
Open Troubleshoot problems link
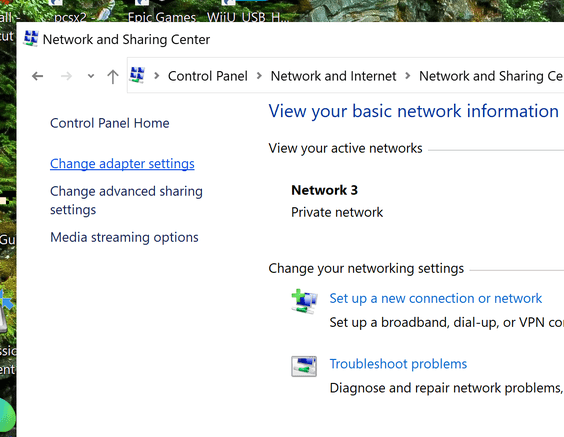pos(398,364)
